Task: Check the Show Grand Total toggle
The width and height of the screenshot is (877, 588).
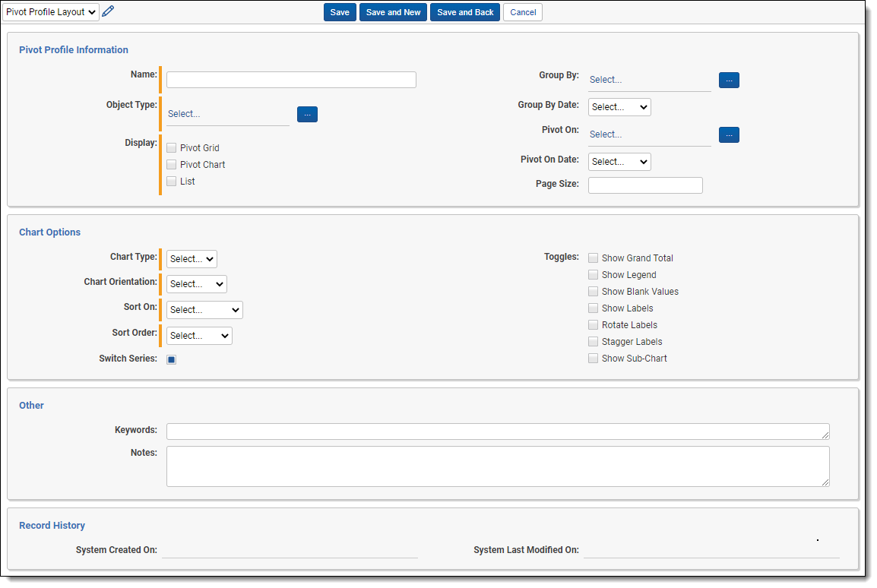Action: point(594,258)
